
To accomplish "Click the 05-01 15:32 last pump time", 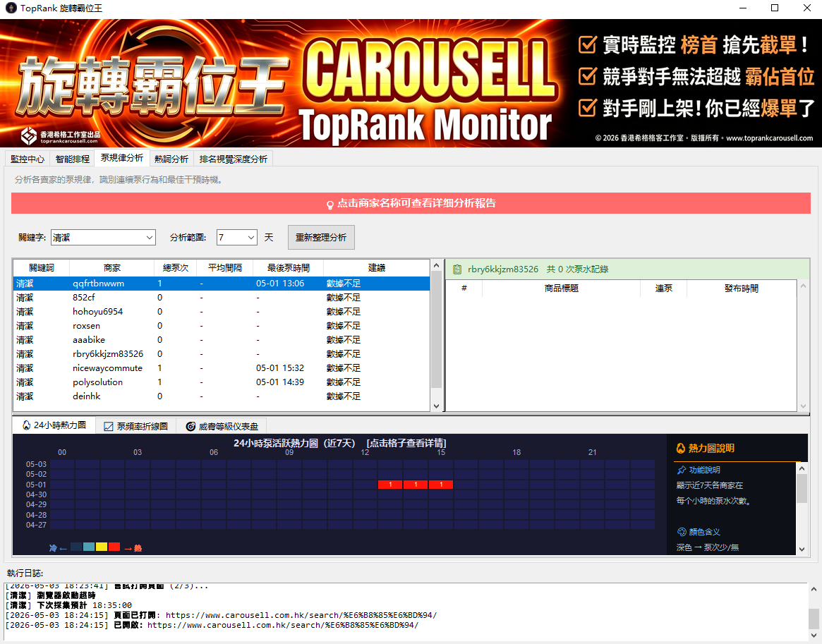I will pyautogui.click(x=280, y=368).
